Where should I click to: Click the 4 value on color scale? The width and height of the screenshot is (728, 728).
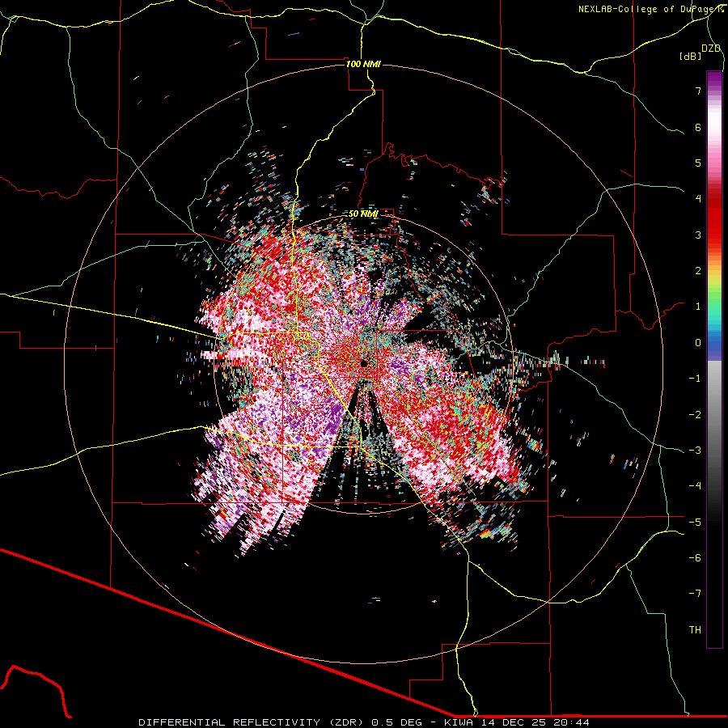click(x=698, y=199)
